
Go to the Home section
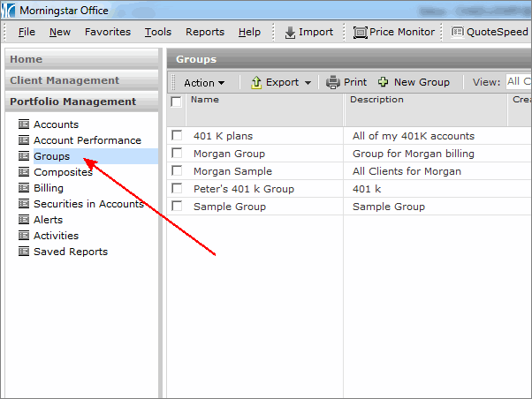27,59
